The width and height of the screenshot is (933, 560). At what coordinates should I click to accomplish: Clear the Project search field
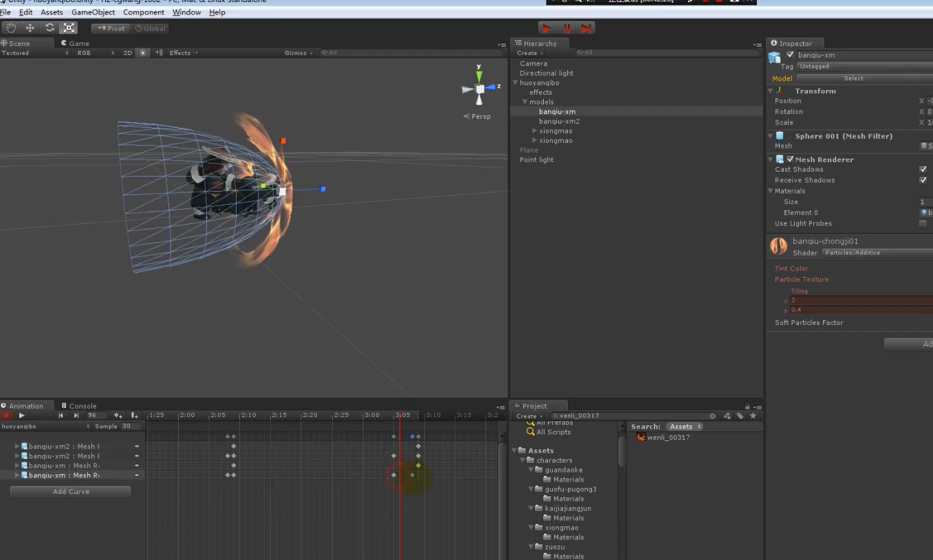pyautogui.click(x=712, y=416)
